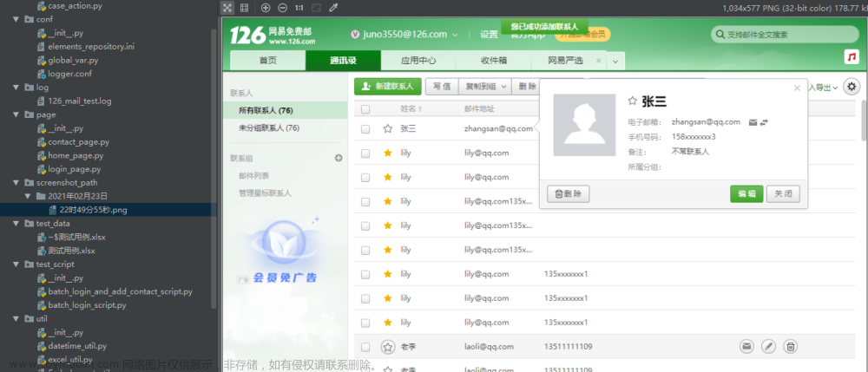Select 所有联系人 (76) in sidebar
868x372 pixels.
point(285,110)
